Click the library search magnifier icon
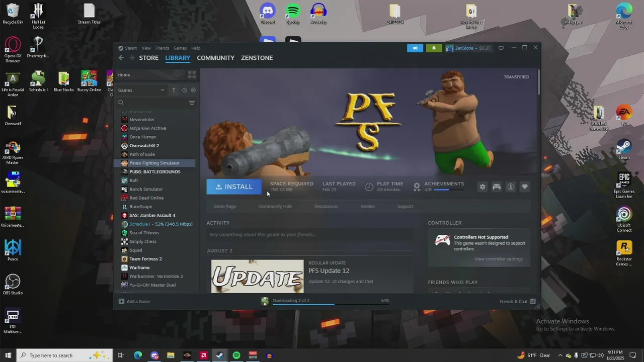This screenshot has width=644, height=362. point(121,103)
